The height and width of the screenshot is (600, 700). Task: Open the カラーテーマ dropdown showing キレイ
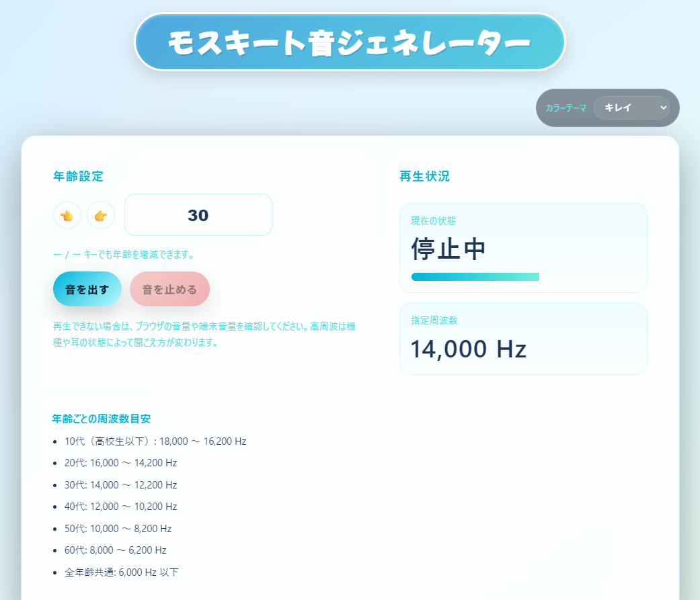[x=631, y=108]
